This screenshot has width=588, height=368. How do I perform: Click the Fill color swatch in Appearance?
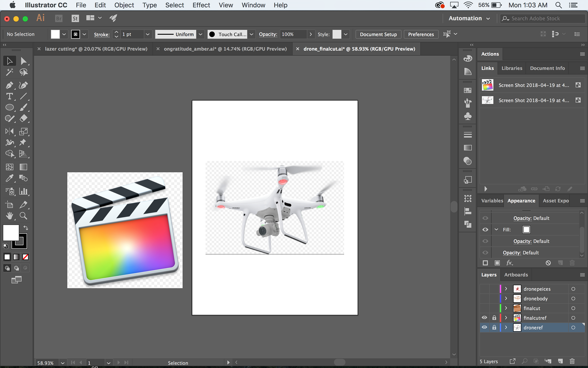pos(526,230)
